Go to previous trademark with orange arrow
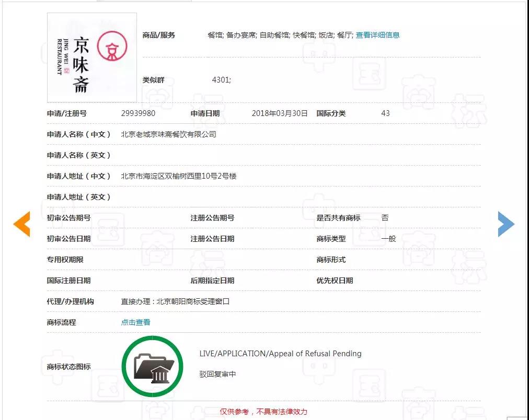 pos(22,224)
